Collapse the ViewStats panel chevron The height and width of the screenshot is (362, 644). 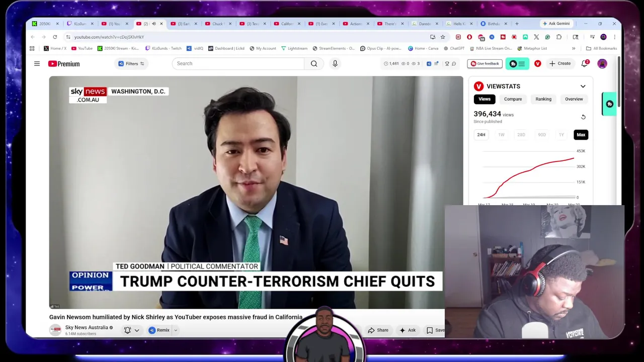pyautogui.click(x=583, y=86)
